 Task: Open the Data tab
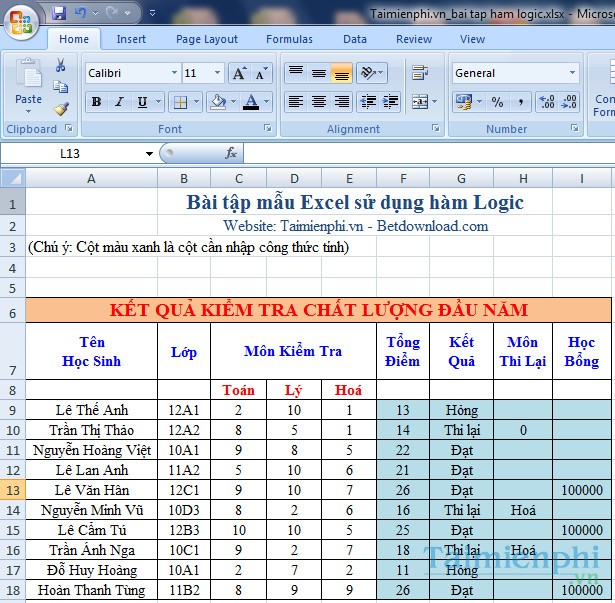[x=355, y=39]
